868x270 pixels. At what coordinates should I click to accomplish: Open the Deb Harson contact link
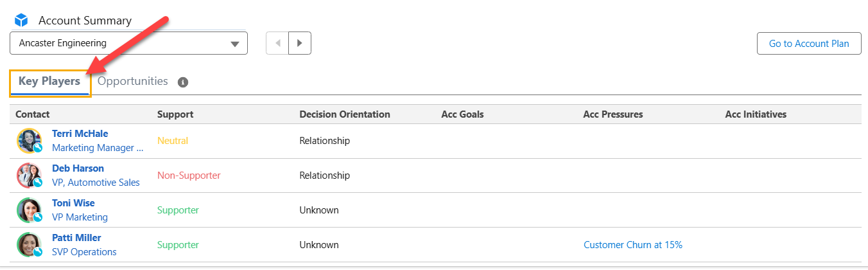pos(78,168)
